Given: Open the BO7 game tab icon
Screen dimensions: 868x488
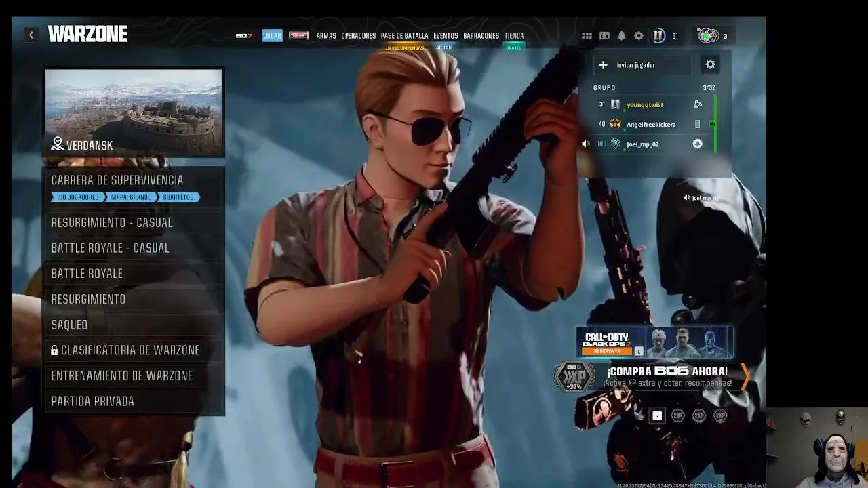Looking at the screenshot, I should [244, 36].
